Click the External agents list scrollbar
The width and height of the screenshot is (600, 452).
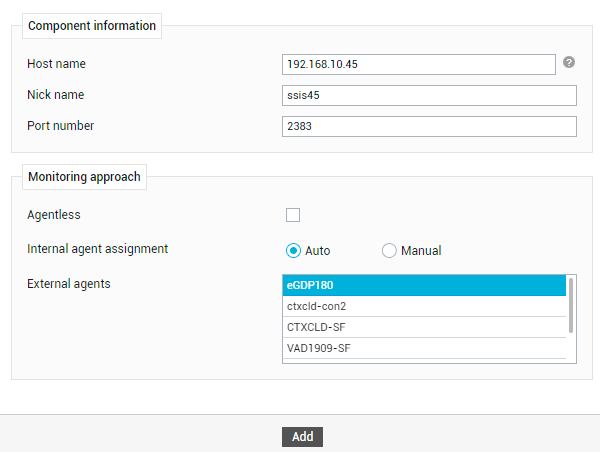click(x=571, y=305)
